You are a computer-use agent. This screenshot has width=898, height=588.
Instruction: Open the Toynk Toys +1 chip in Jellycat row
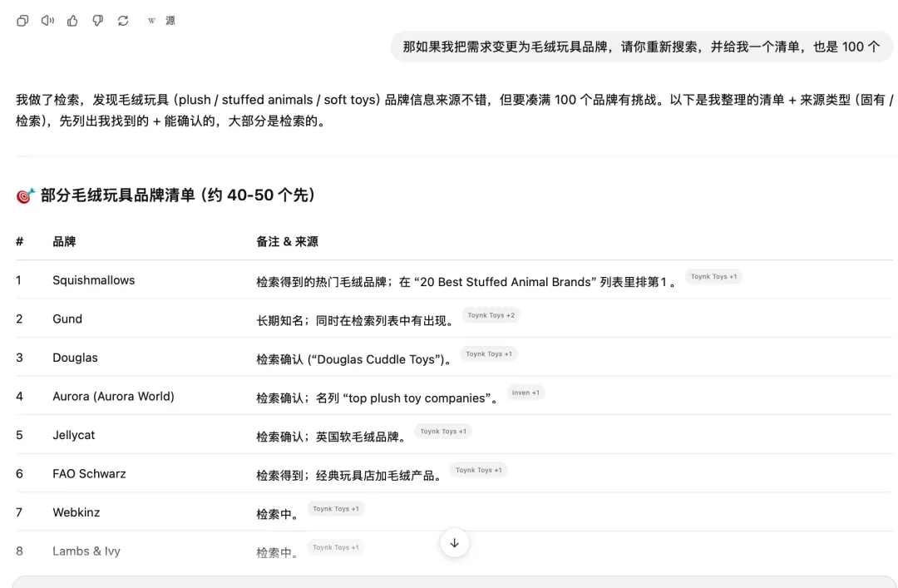tap(443, 432)
